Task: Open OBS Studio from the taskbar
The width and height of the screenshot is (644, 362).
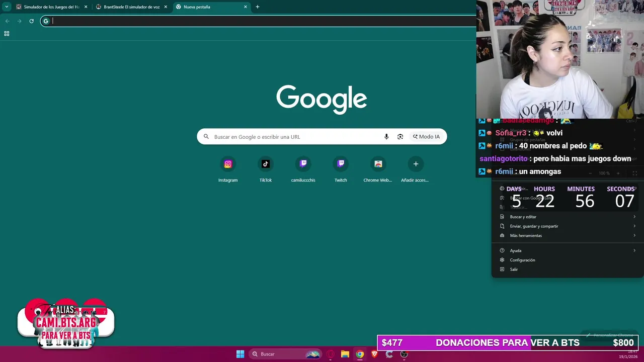Action: pos(404,354)
